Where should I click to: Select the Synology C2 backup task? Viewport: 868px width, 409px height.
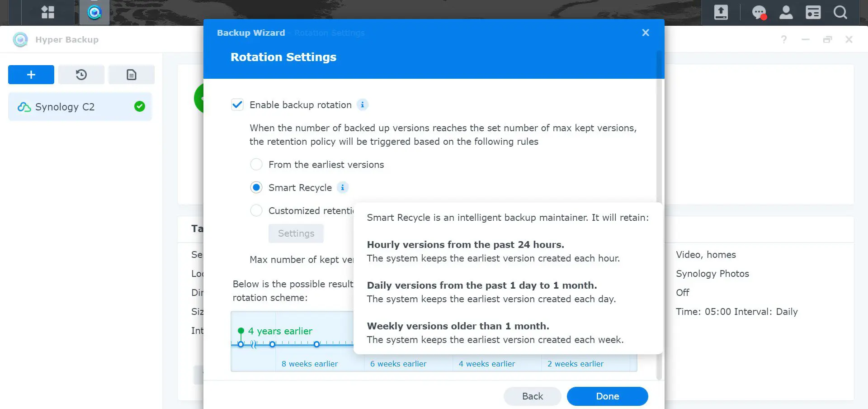pyautogui.click(x=80, y=107)
